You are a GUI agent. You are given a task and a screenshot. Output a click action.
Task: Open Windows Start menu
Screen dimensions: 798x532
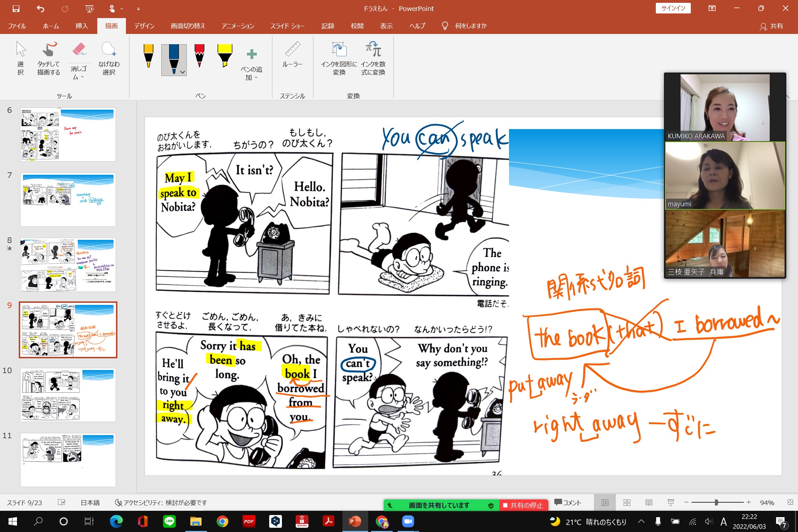(x=12, y=521)
